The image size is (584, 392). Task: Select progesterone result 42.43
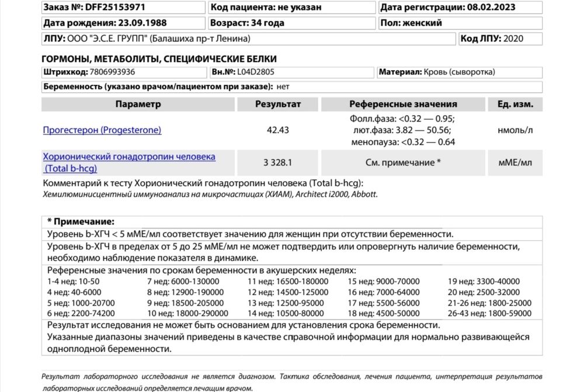click(x=278, y=130)
